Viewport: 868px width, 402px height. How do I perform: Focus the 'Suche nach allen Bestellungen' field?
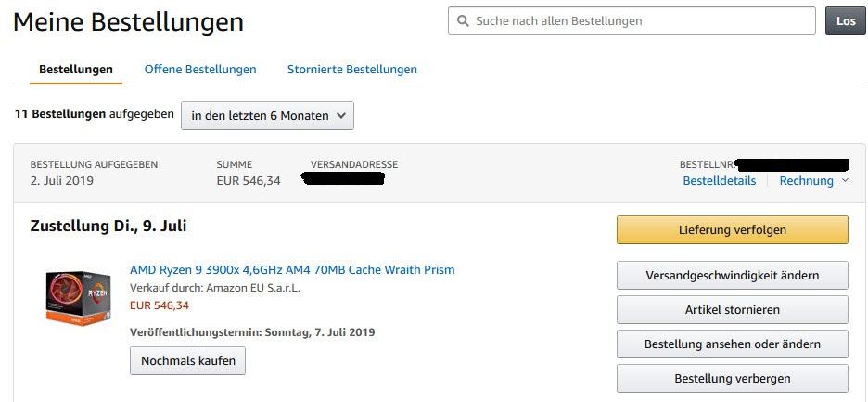[x=640, y=20]
